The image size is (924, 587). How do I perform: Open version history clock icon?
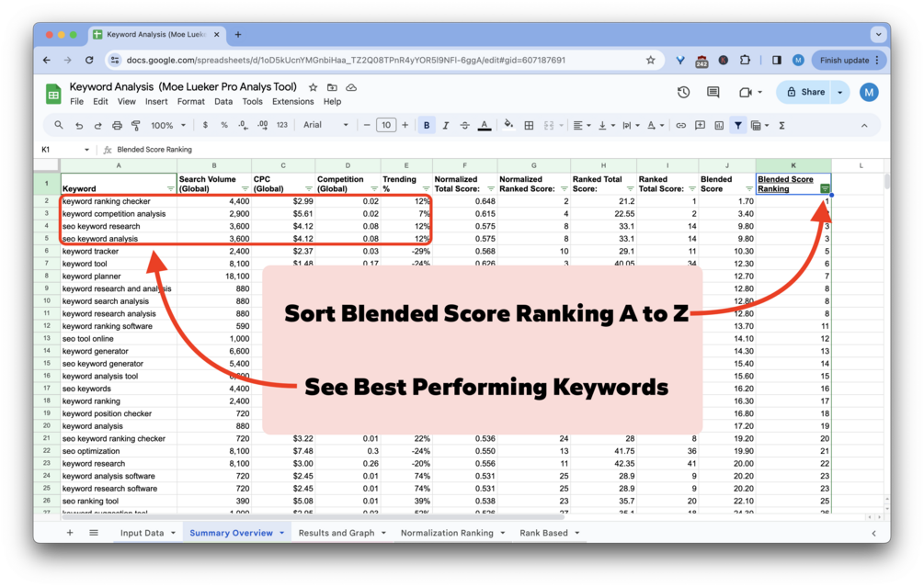(683, 93)
